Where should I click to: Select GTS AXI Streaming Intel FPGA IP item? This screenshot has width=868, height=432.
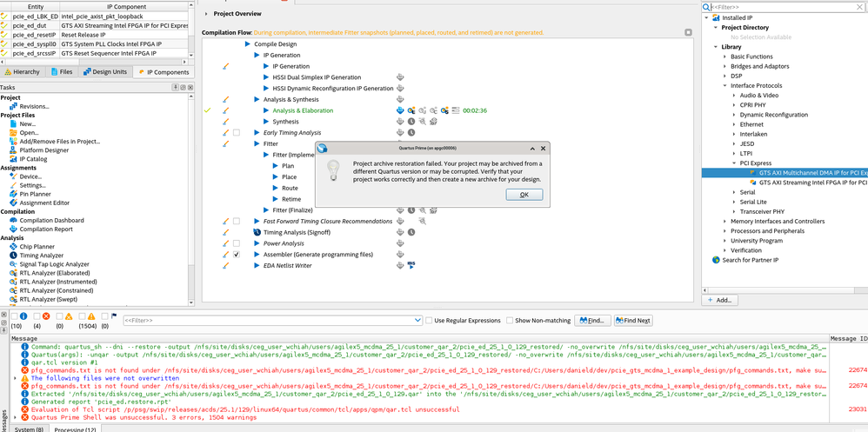click(809, 183)
